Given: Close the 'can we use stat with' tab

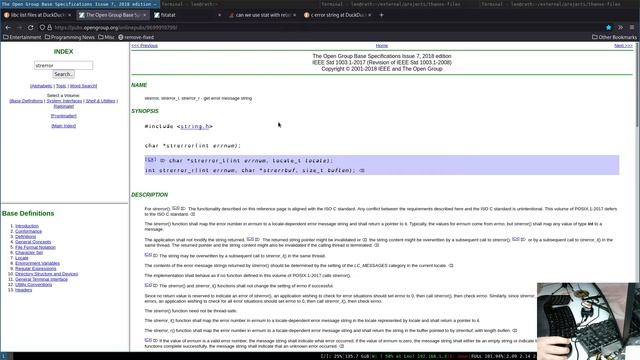Looking at the screenshot, I should coord(294,15).
